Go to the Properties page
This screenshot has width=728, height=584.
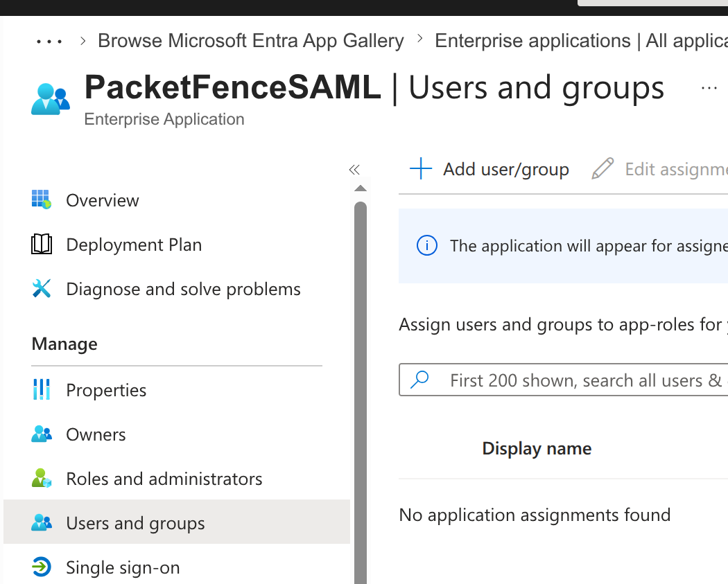(x=176, y=390)
